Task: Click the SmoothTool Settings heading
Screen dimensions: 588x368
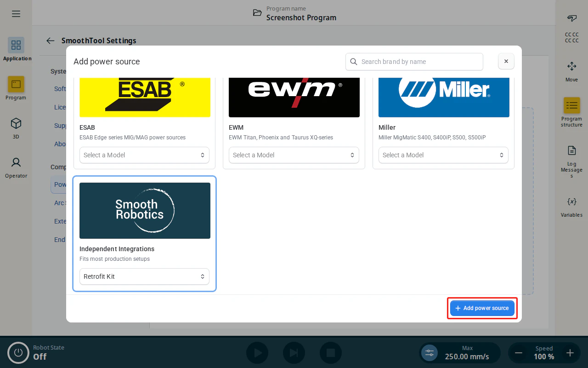Action: coord(99,40)
